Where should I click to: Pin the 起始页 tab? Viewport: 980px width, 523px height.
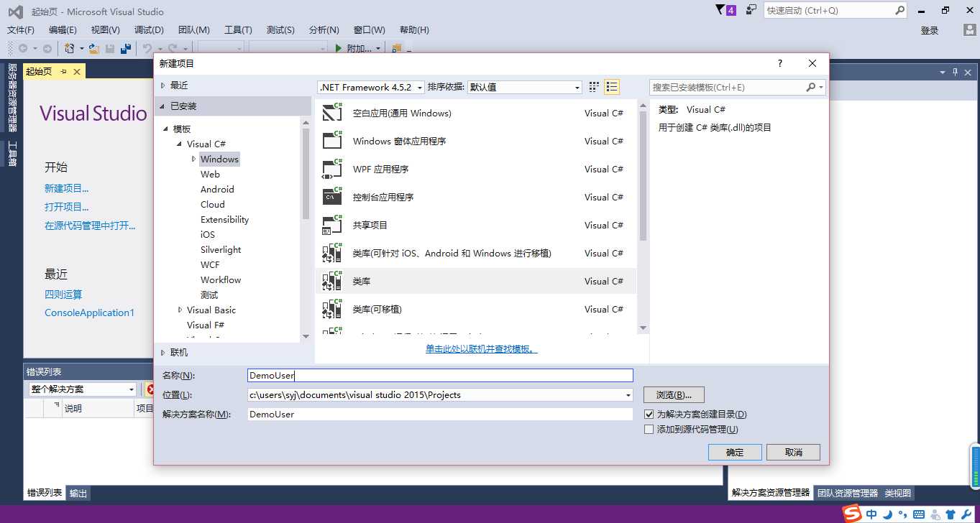point(63,71)
